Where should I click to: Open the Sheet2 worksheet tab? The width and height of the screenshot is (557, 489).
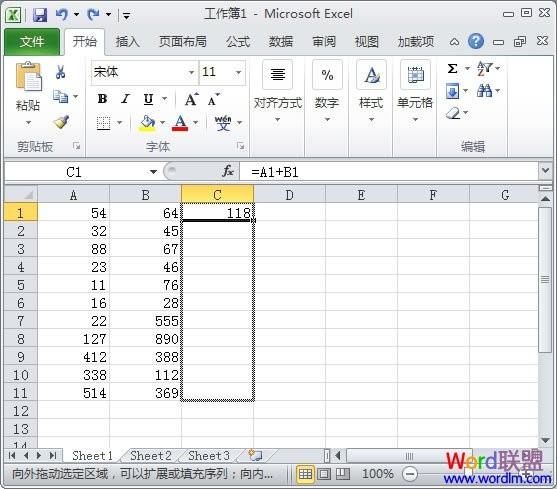(151, 456)
